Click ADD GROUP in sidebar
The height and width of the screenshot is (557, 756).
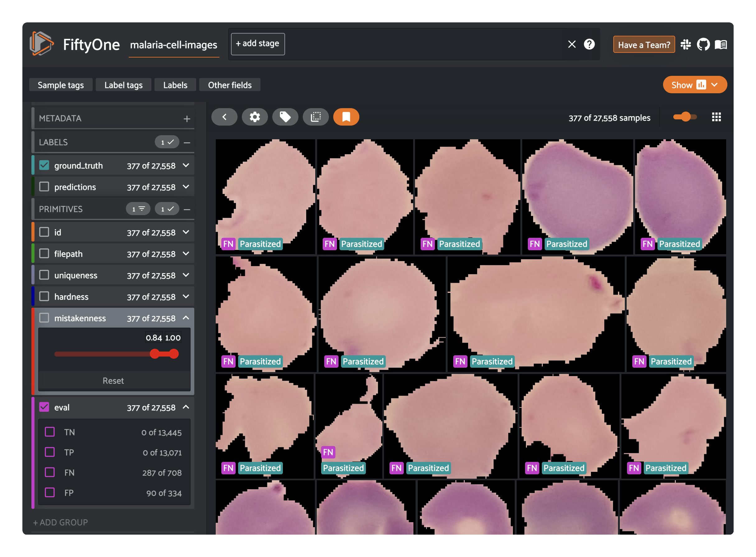(60, 522)
